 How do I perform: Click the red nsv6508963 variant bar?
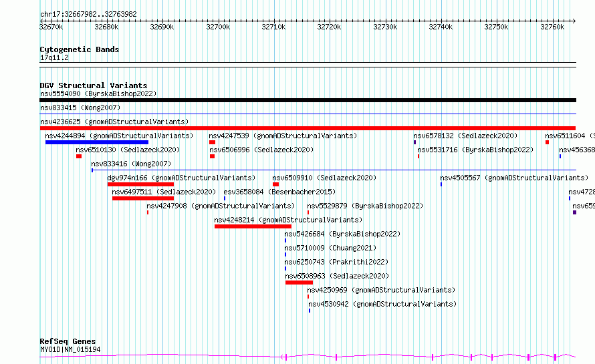pyautogui.click(x=299, y=283)
